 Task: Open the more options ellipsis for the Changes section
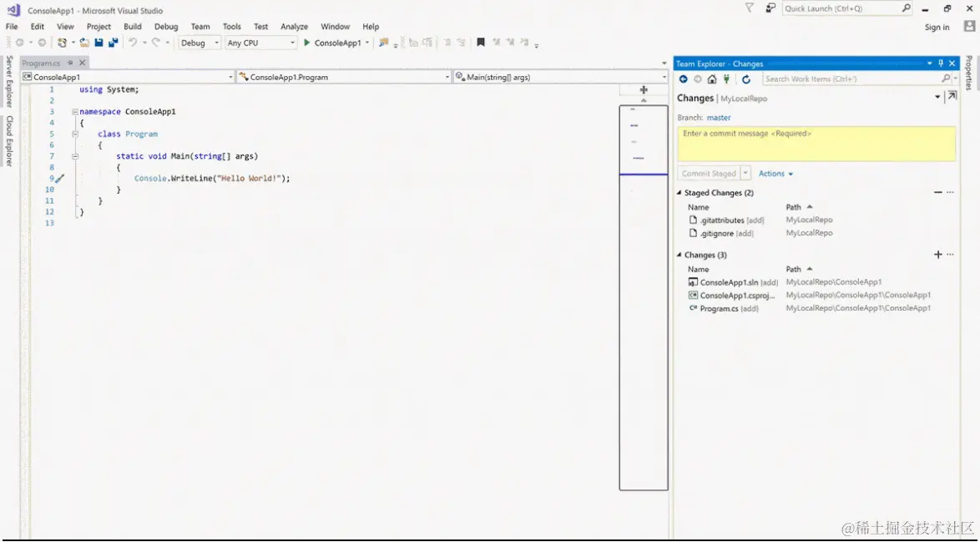point(951,255)
